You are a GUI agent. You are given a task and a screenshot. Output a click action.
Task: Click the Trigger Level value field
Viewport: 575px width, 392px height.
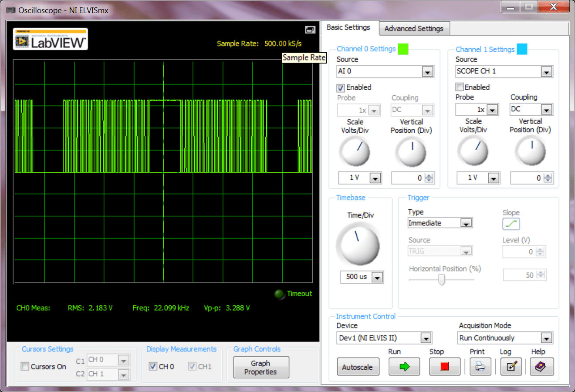519,251
